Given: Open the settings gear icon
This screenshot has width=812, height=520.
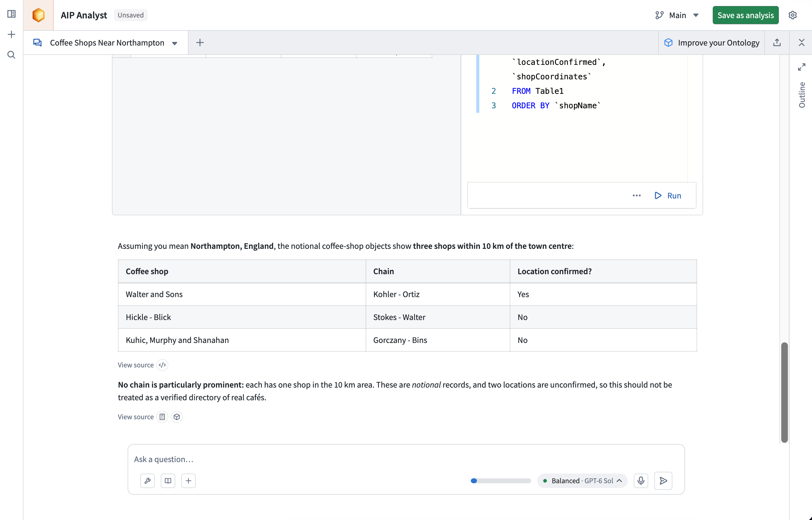Looking at the screenshot, I should (793, 15).
